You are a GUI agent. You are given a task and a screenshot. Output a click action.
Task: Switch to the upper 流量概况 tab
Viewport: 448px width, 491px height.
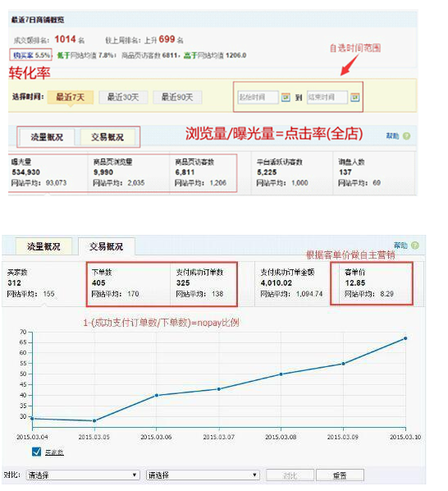point(47,137)
